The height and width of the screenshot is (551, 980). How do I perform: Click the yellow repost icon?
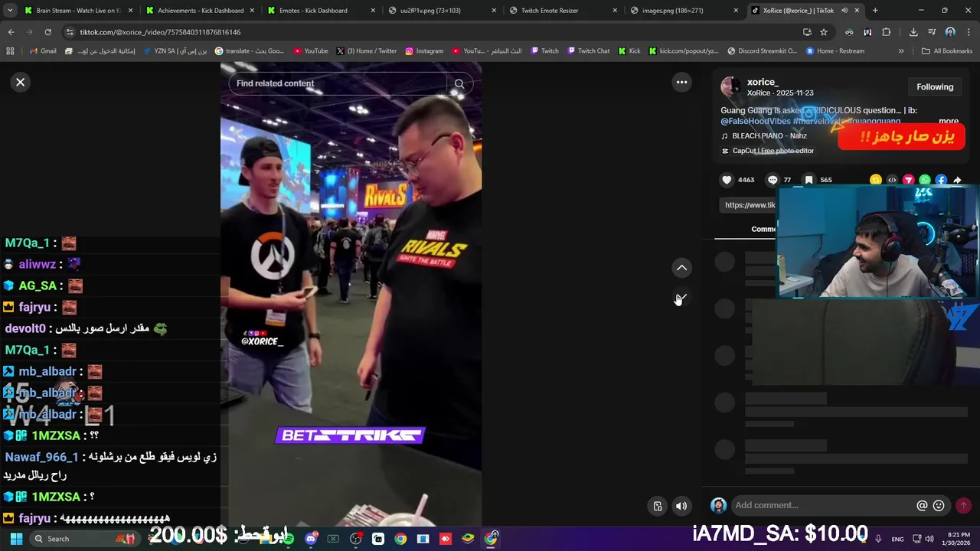pos(875,180)
